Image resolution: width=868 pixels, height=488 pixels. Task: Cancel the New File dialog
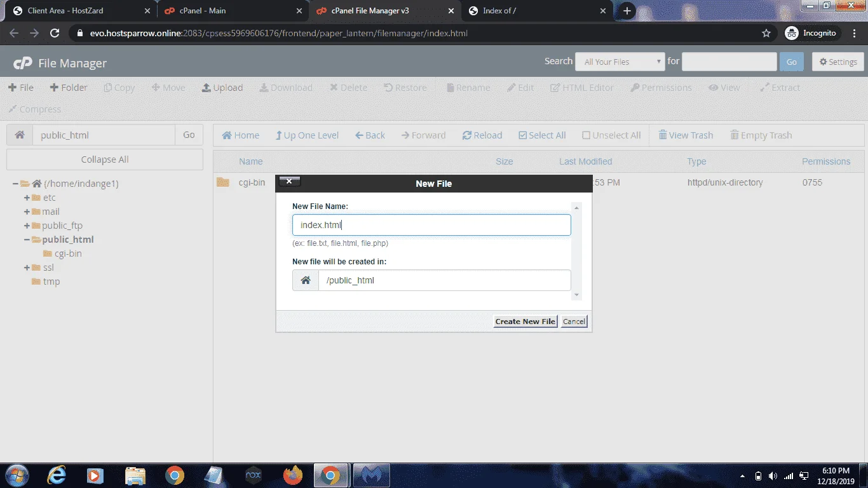(574, 322)
